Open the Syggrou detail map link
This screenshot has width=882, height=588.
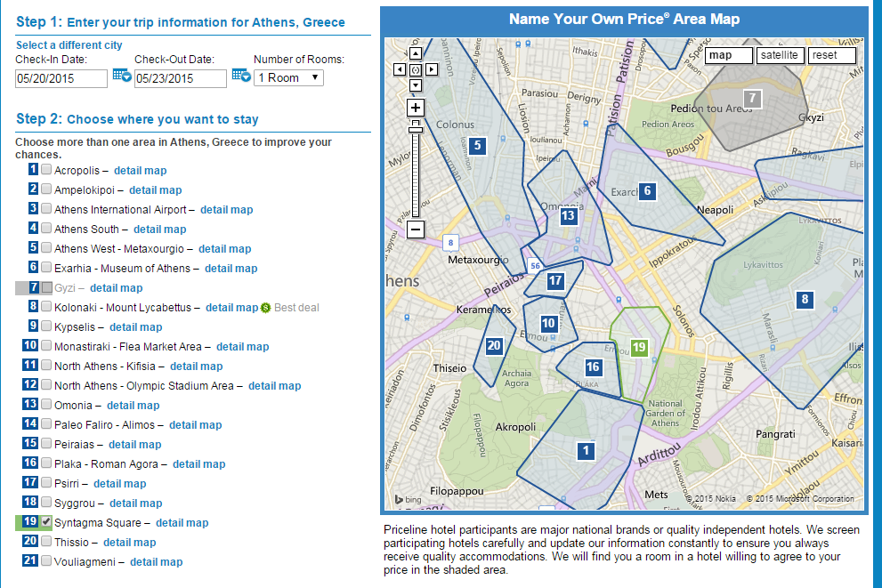point(136,503)
